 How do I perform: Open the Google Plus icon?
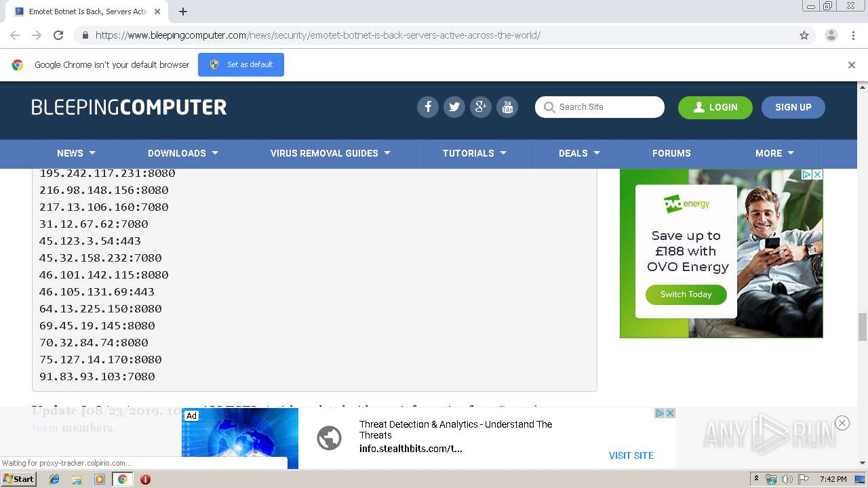tap(481, 107)
